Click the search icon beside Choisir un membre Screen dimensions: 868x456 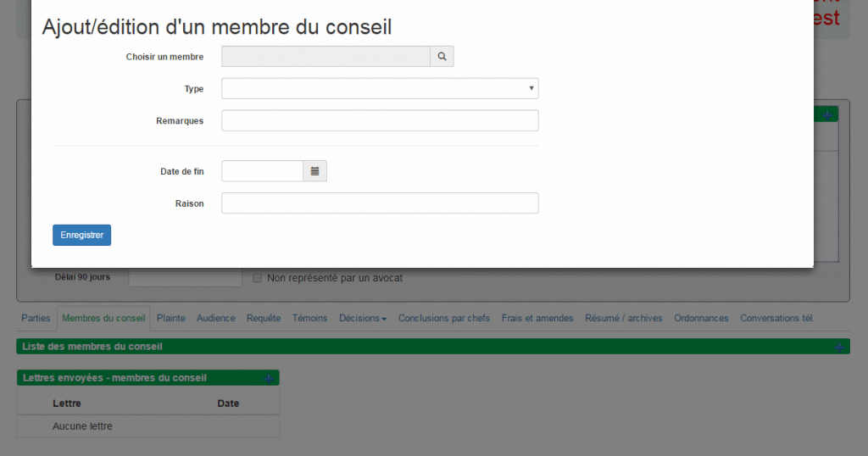coord(442,57)
